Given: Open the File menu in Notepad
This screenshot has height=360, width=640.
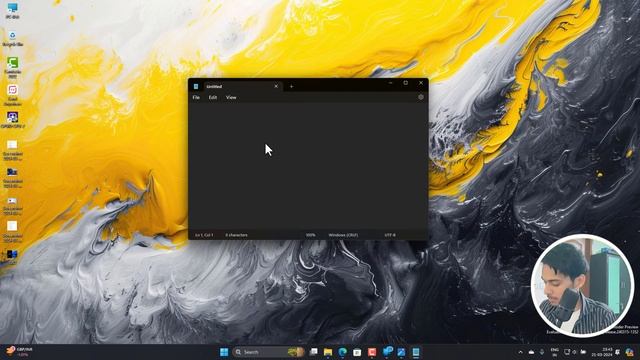Looking at the screenshot, I should pos(196,98).
